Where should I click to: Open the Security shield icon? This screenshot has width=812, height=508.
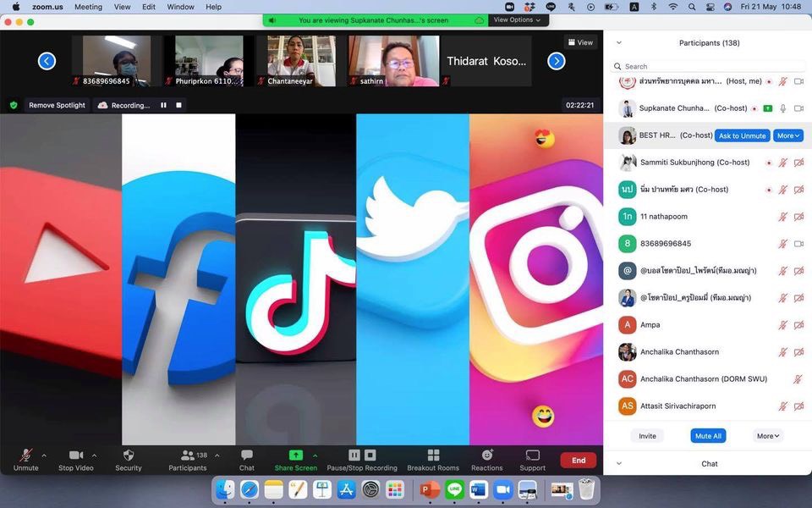pyautogui.click(x=129, y=456)
